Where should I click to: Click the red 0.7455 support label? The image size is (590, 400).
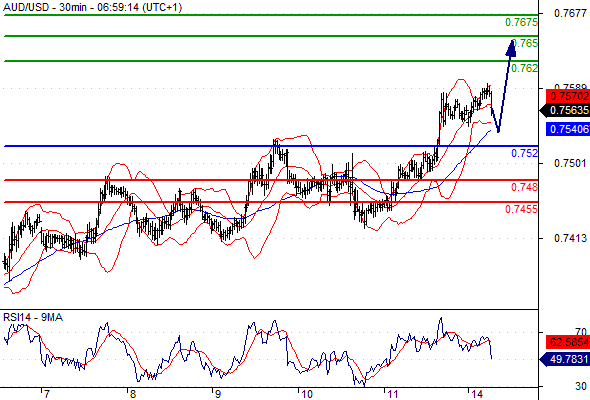[x=521, y=209]
